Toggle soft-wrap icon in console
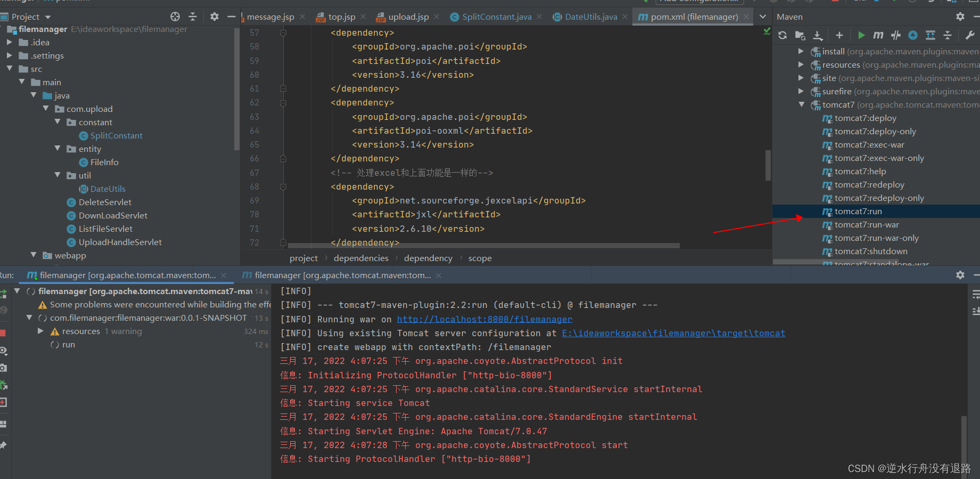Image resolution: width=980 pixels, height=479 pixels. [x=976, y=295]
